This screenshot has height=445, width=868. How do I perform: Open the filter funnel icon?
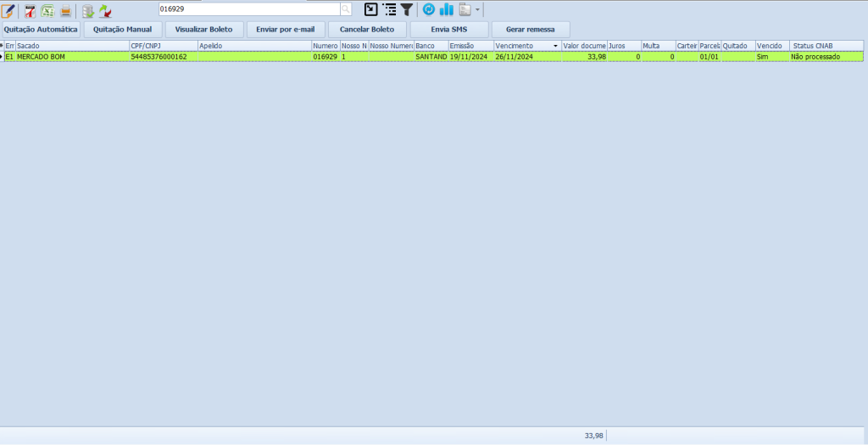(407, 9)
